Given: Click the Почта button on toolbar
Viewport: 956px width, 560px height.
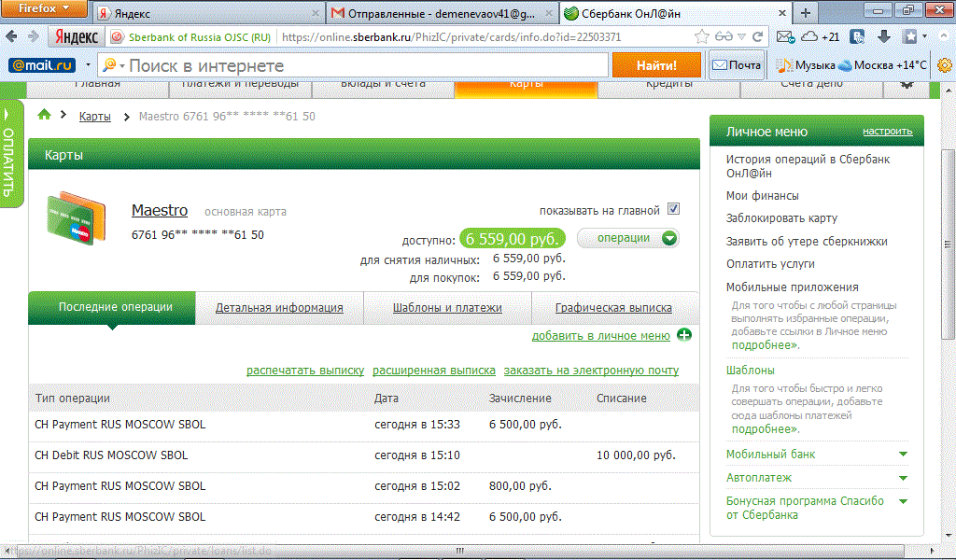Looking at the screenshot, I should click(x=737, y=65).
